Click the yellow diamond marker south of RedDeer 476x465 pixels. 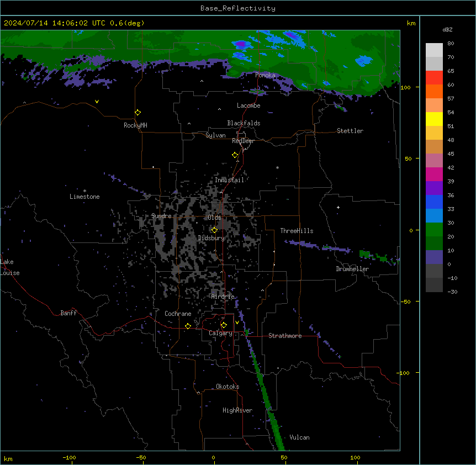[235, 155]
